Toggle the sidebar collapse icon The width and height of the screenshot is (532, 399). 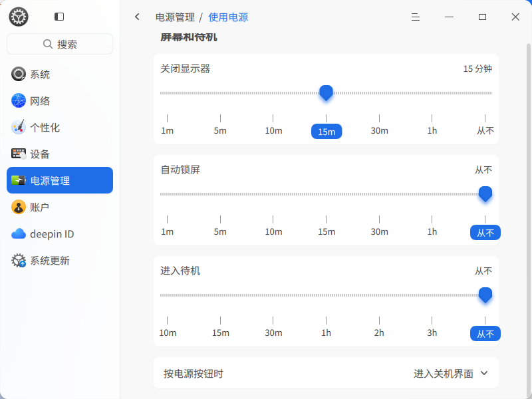(59, 17)
